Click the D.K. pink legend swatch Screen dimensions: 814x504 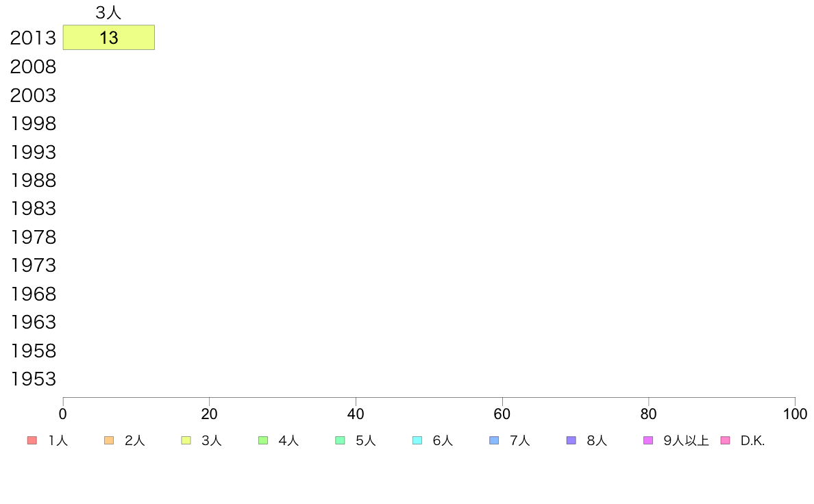point(725,441)
